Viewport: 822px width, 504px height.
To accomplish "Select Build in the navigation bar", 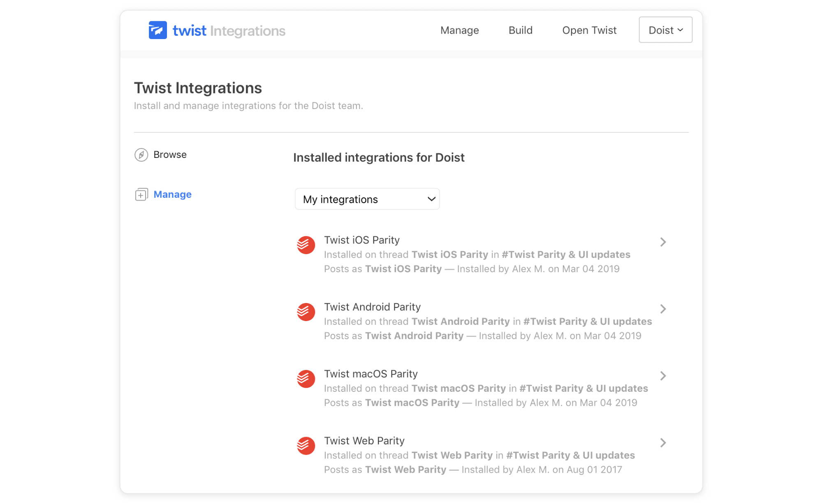I will pyautogui.click(x=520, y=30).
